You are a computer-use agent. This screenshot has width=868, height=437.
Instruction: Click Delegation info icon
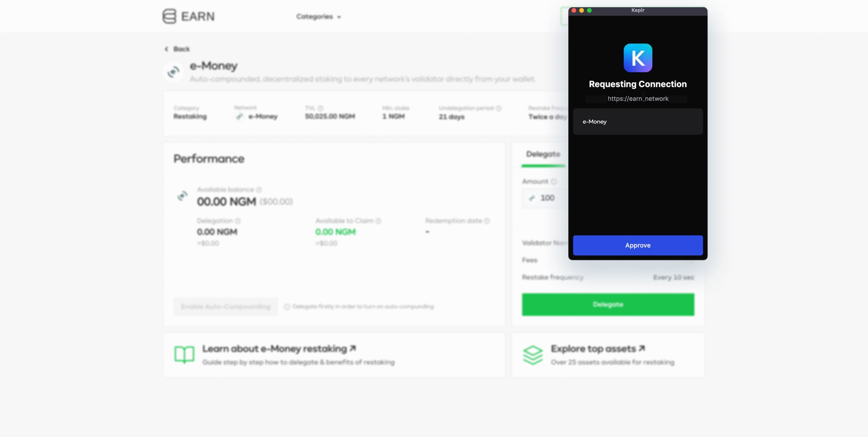[238, 221]
